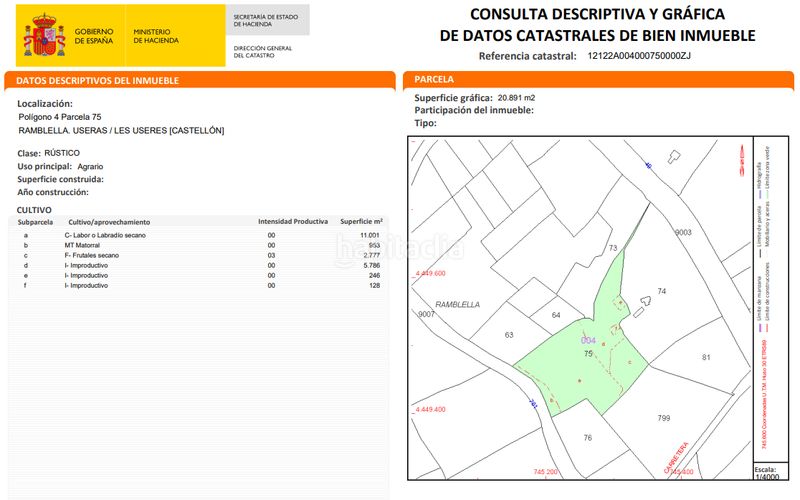This screenshot has height=500, width=800.
Task: Click parcel 64 label on the map
Action: point(556,315)
